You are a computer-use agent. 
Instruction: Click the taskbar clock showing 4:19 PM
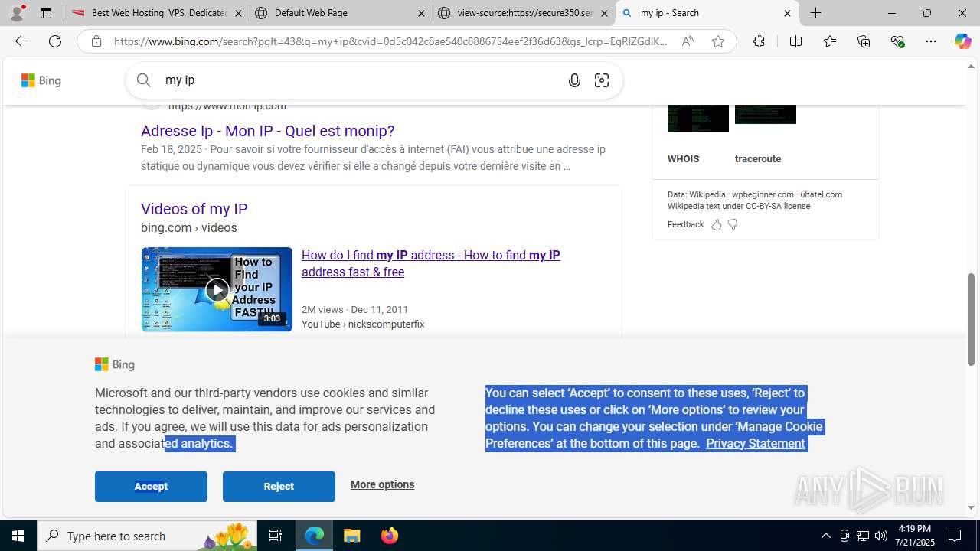(915, 536)
